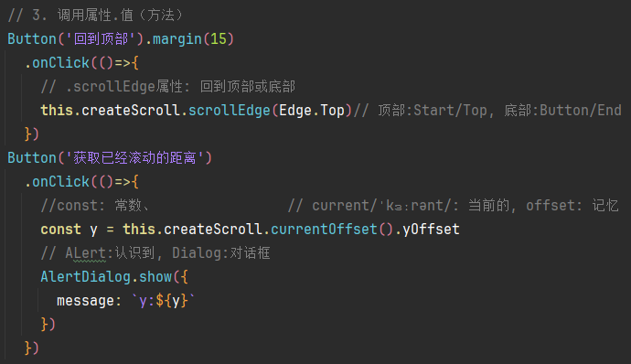This screenshot has width=631, height=364.
Task: Click the second .onClick handler line
Action: [81, 182]
